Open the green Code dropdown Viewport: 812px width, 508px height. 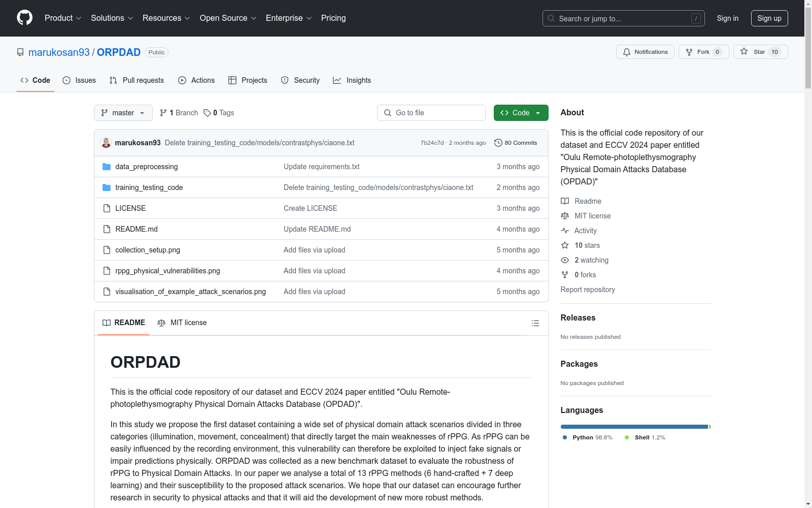(521, 113)
